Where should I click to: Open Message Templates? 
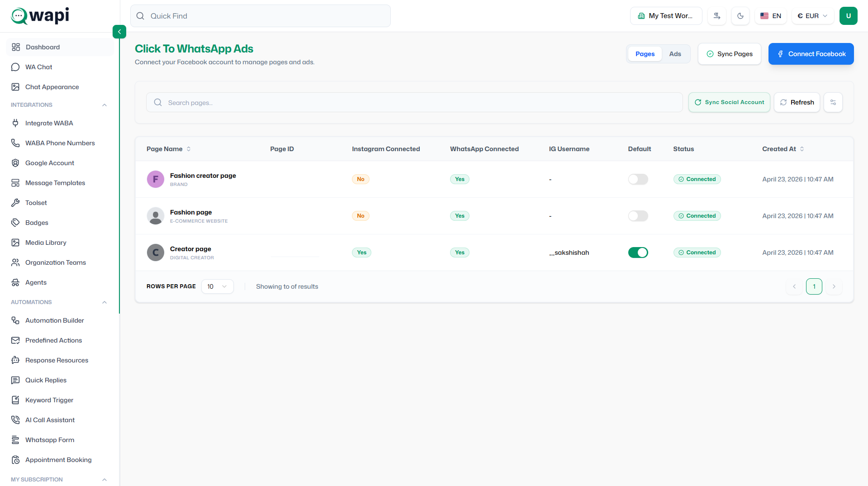pos(60,183)
